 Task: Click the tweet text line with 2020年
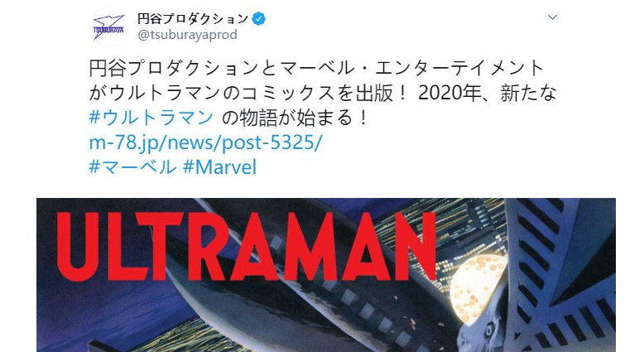tap(323, 93)
